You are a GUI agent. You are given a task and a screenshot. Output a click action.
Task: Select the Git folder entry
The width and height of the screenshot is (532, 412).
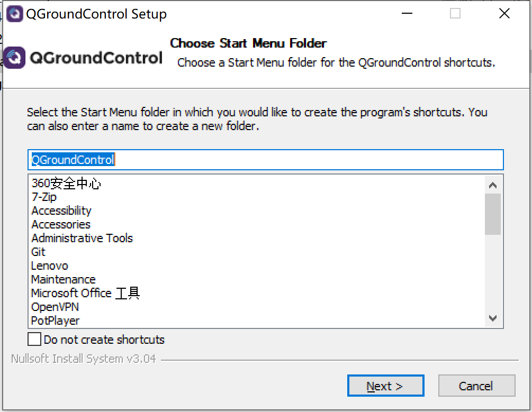pyautogui.click(x=39, y=252)
